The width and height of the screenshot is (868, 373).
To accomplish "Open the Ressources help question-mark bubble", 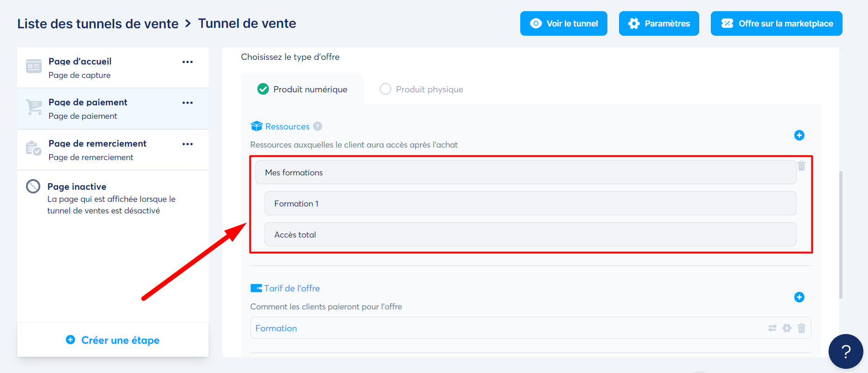I will click(x=317, y=126).
